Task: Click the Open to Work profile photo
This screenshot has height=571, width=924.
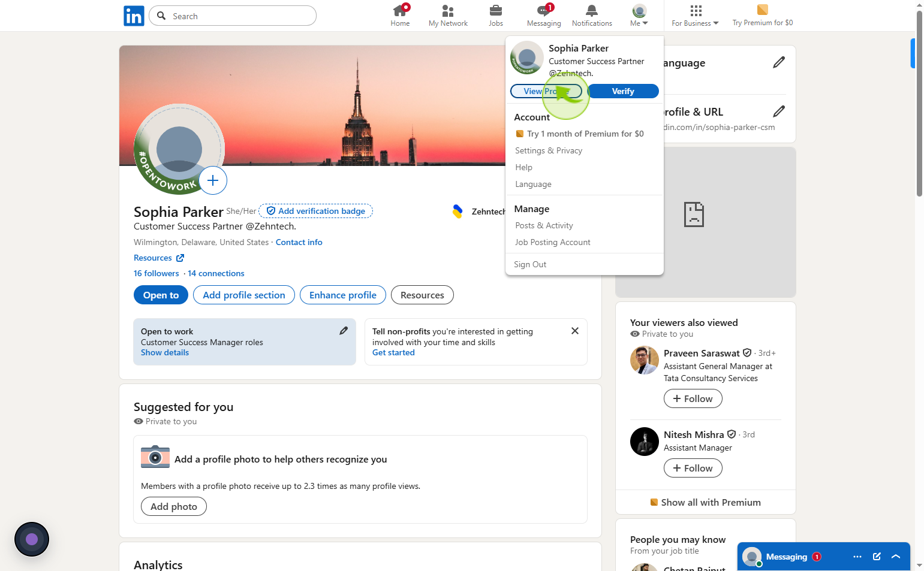Action: click(x=179, y=149)
